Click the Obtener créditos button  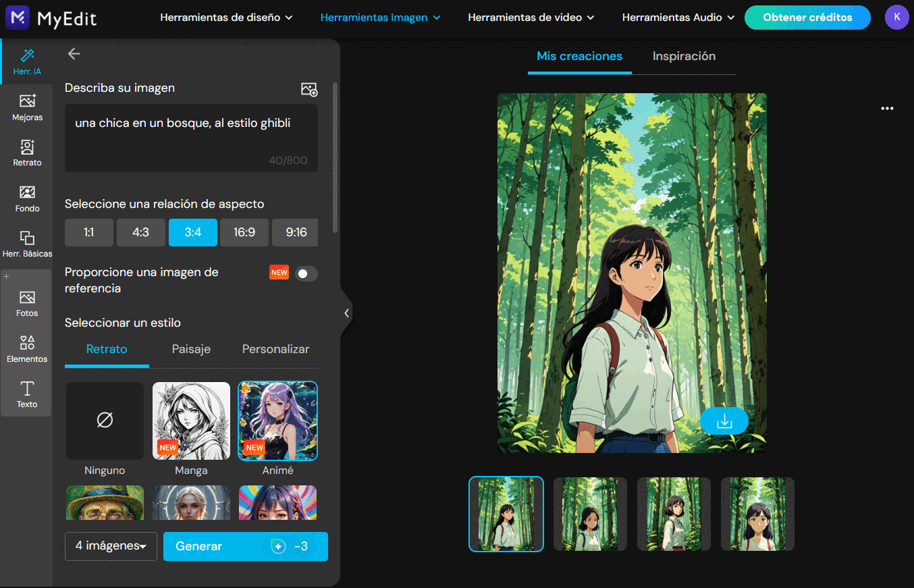(x=807, y=18)
